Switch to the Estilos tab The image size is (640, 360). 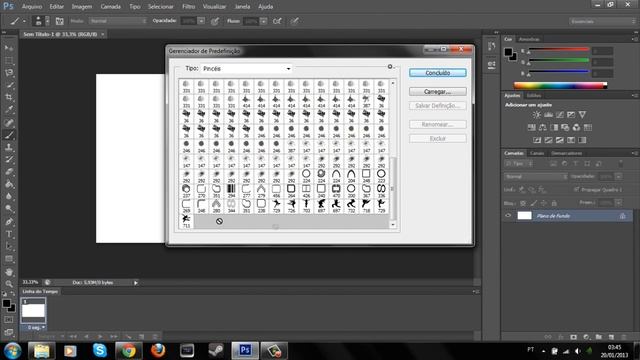pyautogui.click(x=534, y=96)
